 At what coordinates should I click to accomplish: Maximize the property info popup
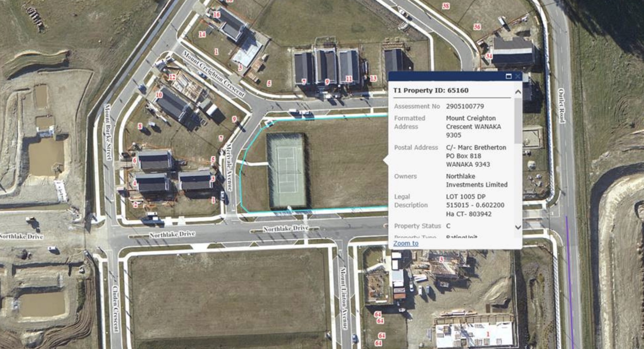(x=508, y=76)
